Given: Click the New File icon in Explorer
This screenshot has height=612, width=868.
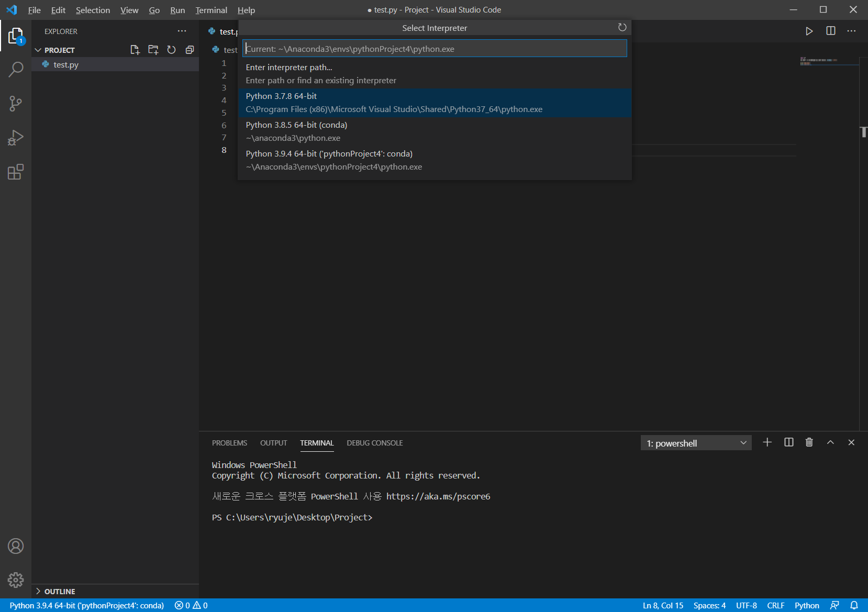Looking at the screenshot, I should [x=135, y=50].
